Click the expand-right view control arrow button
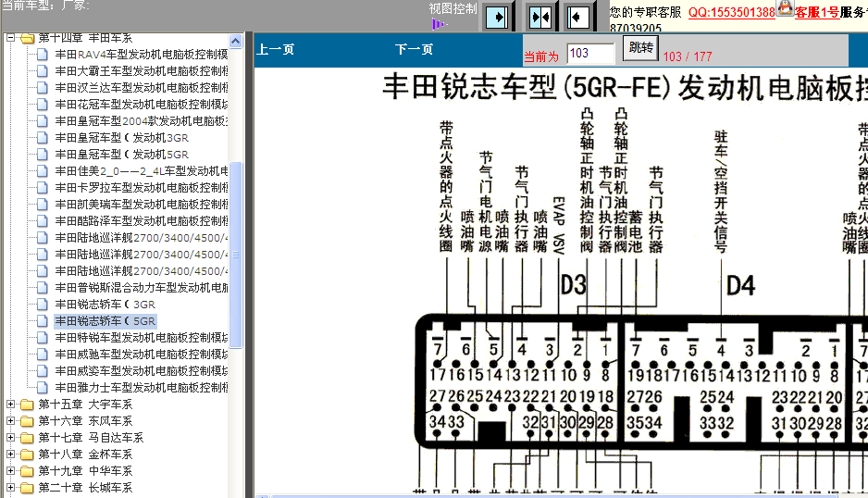The width and height of the screenshot is (868, 498). (x=497, y=17)
